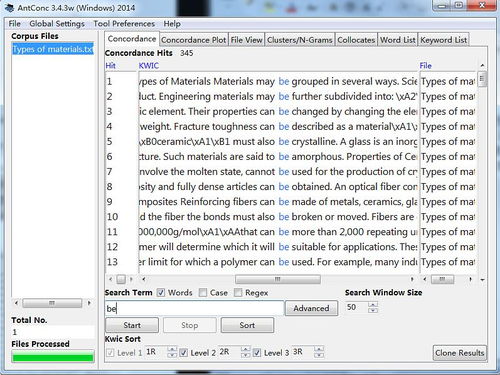The image size is (500, 375).
Task: Click the Advanced button
Action: pyautogui.click(x=311, y=308)
